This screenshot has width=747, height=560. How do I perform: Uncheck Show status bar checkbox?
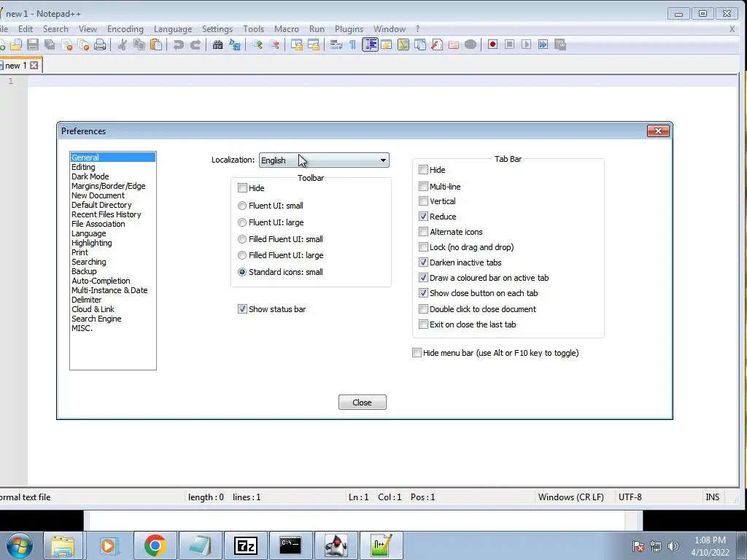[x=242, y=309]
